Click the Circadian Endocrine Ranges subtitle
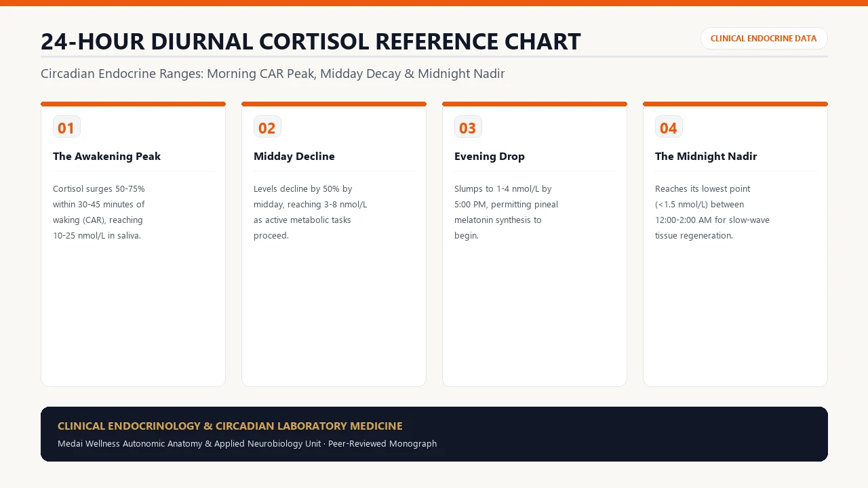 point(273,74)
